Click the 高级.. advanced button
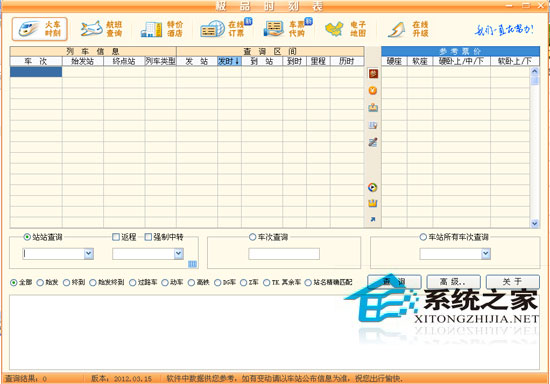This screenshot has height=384, width=550. [x=453, y=282]
